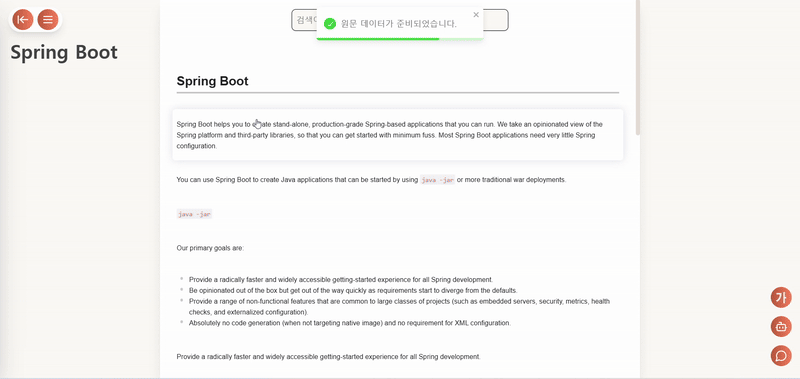This screenshot has height=379, width=800.
Task: Click the 'Spring Boot' document heading
Action: (212, 81)
